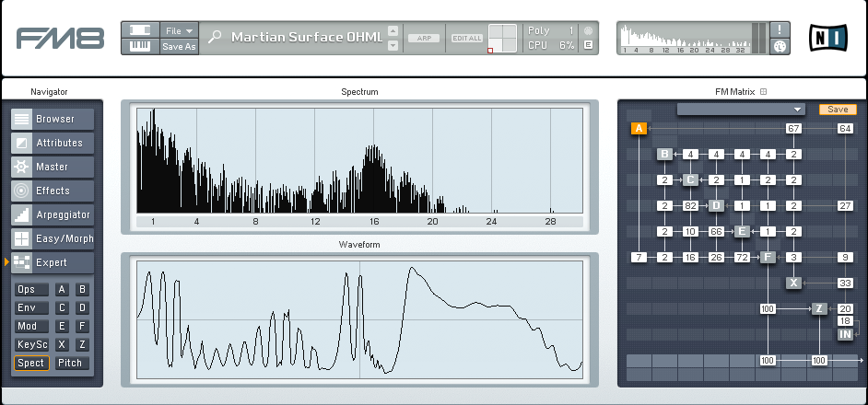Open the Ops page in Navigator

[31, 289]
